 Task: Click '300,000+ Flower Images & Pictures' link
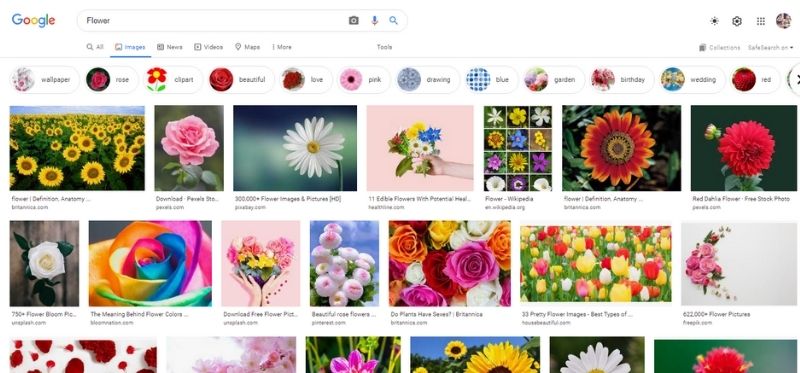click(288, 199)
